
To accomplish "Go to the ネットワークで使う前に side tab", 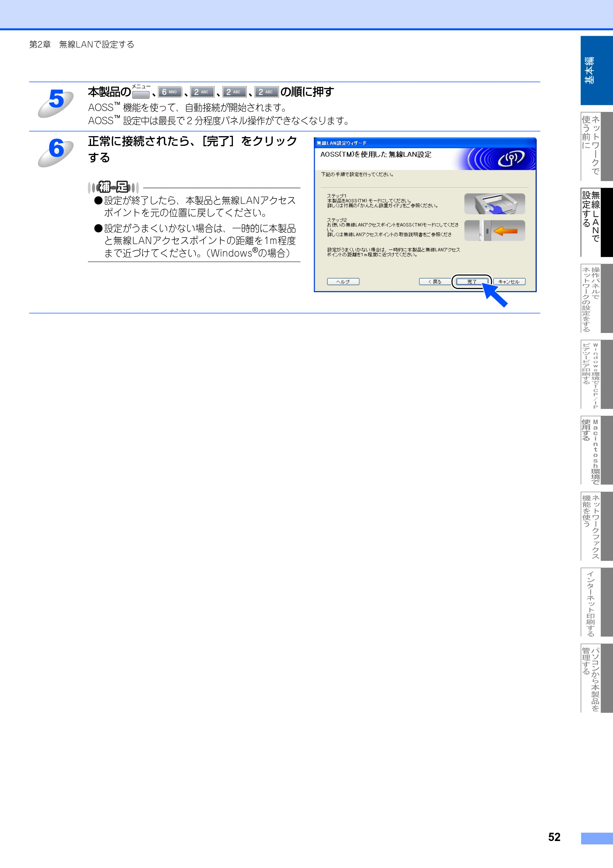I will click(596, 146).
